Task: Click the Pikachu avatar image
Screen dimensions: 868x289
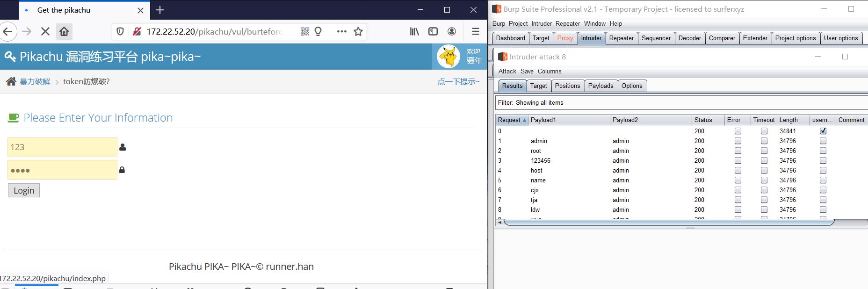Action: pyautogui.click(x=448, y=57)
